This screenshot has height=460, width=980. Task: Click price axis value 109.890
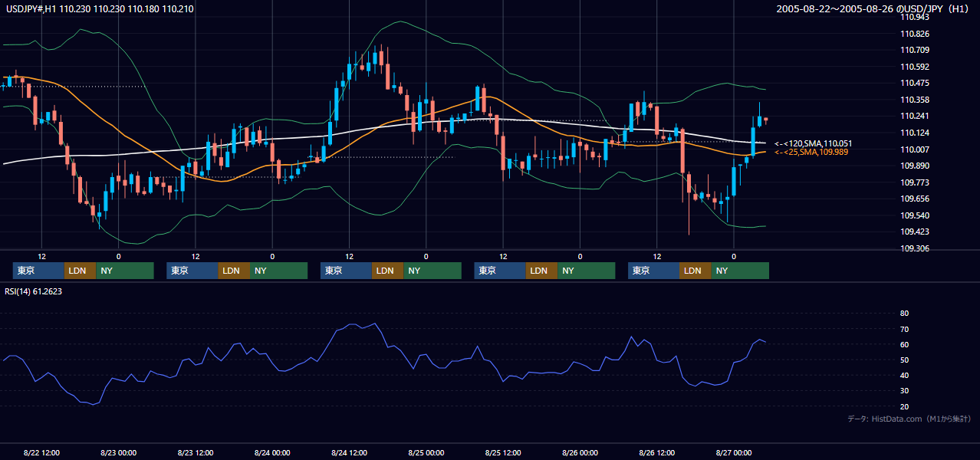(x=915, y=166)
